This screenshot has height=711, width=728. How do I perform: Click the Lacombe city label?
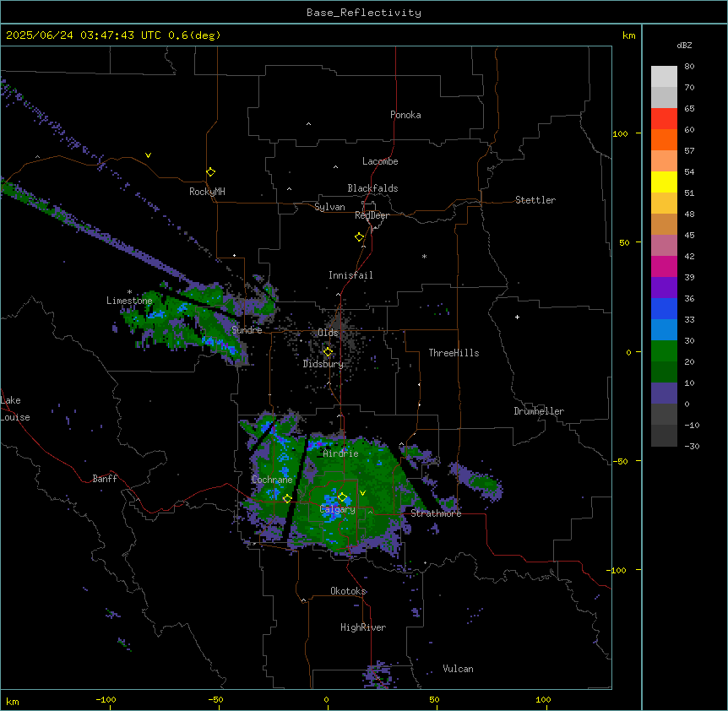(x=380, y=161)
